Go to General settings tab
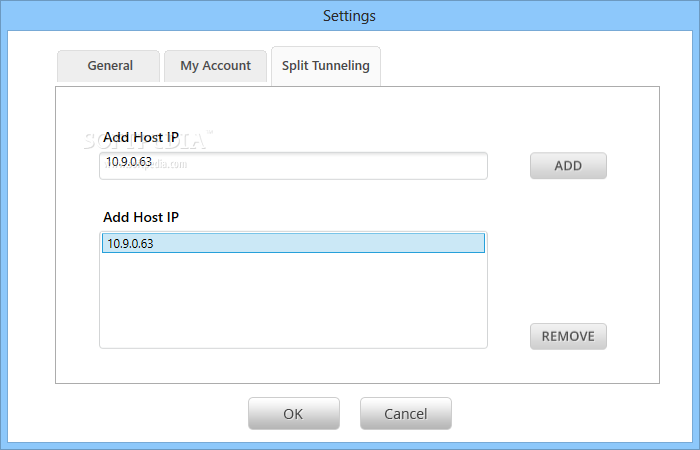700x450 pixels. click(108, 66)
